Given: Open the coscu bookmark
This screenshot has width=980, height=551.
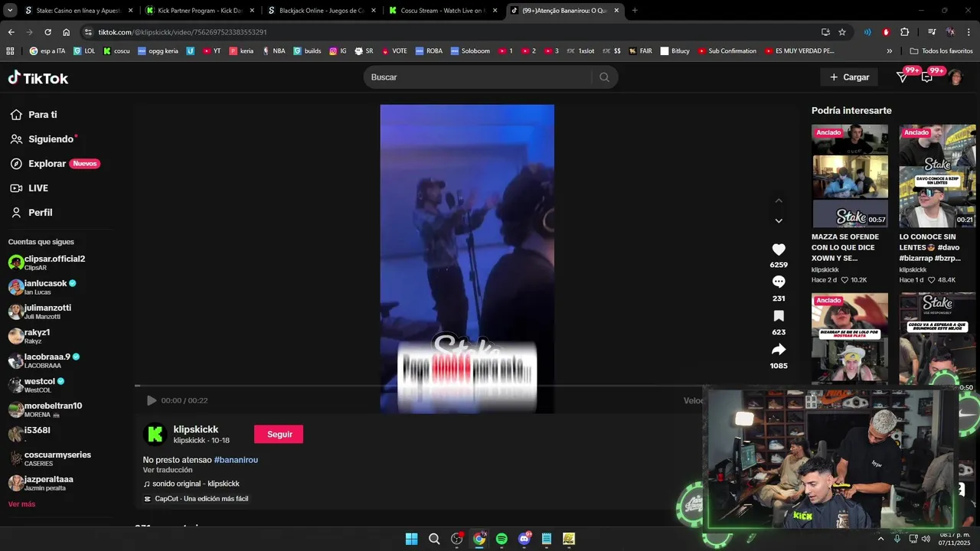Looking at the screenshot, I should (116, 51).
